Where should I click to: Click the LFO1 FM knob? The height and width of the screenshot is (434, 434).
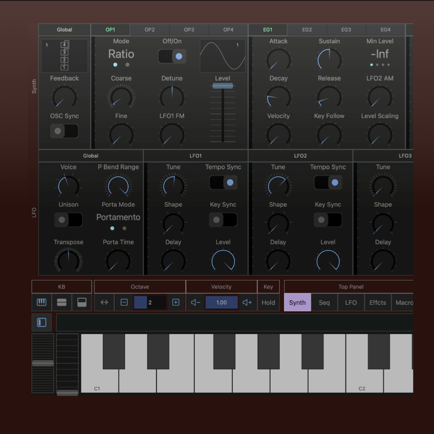172,134
